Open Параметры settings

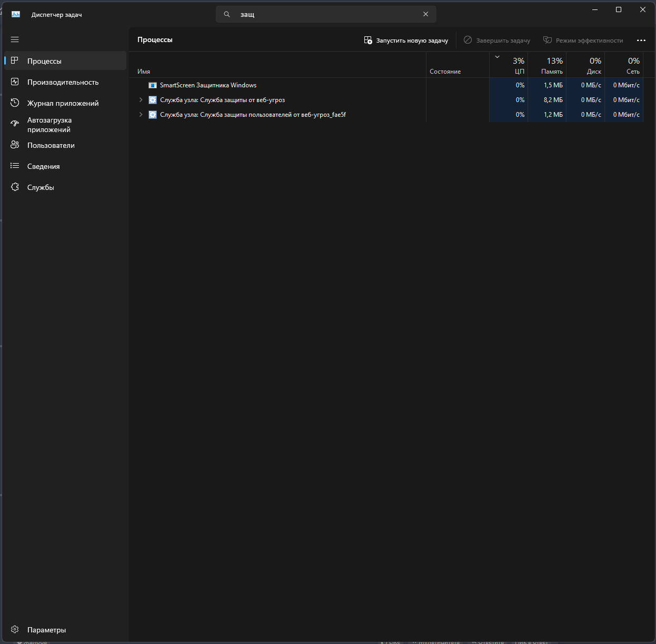tap(65, 630)
